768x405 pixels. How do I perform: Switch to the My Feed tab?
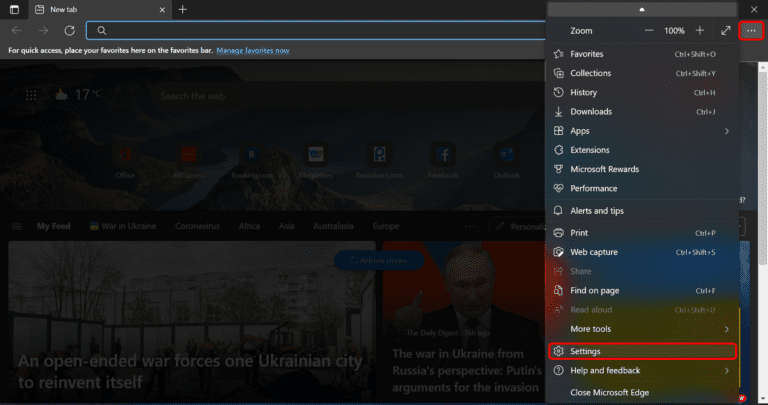53,226
